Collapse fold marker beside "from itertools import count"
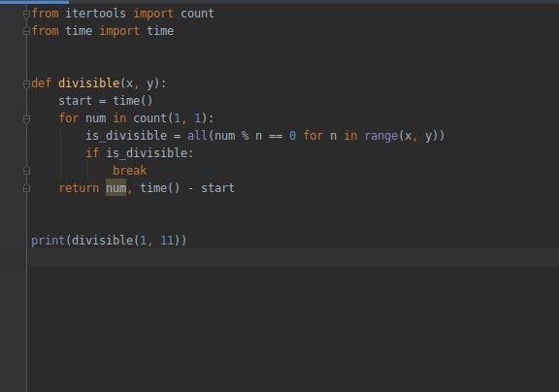 [x=26, y=14]
